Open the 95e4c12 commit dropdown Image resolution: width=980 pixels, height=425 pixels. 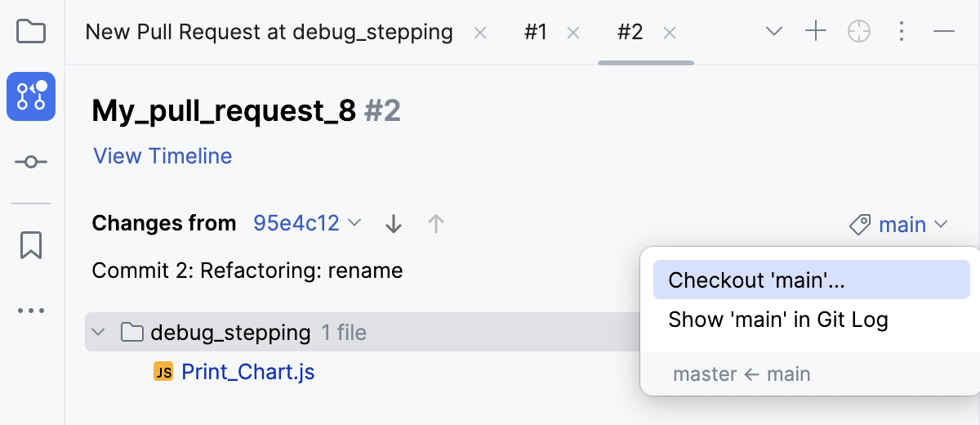(x=306, y=223)
